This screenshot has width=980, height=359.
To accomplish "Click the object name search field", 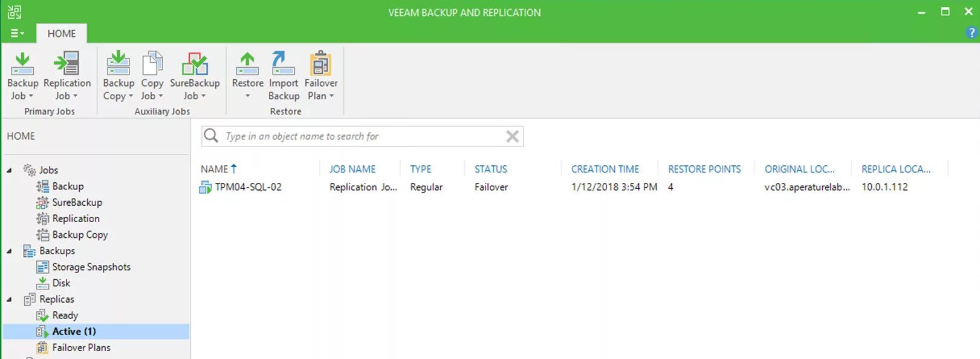I will tap(363, 136).
